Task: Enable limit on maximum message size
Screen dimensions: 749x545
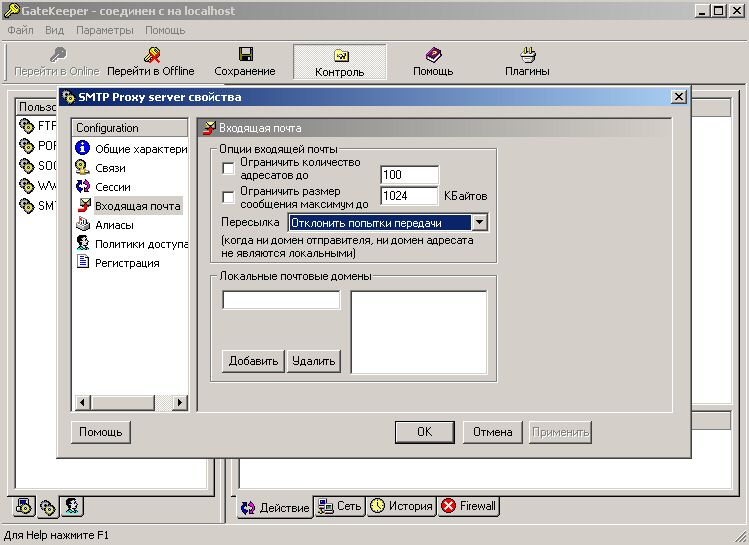Action: point(229,197)
